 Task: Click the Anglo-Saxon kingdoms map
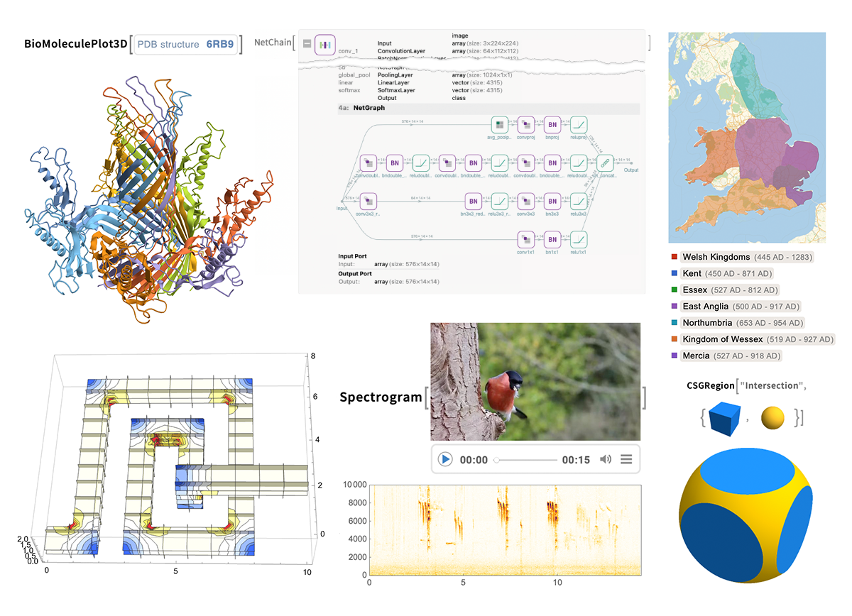[x=747, y=138]
